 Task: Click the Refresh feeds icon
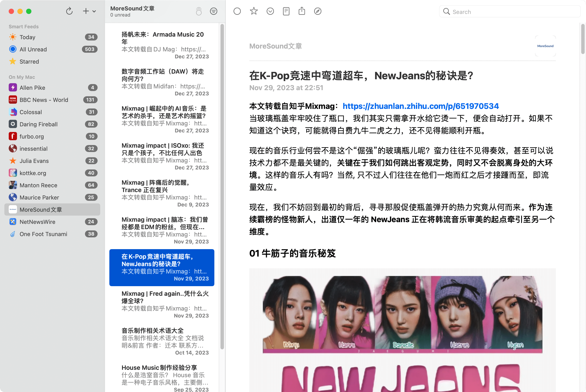69,11
